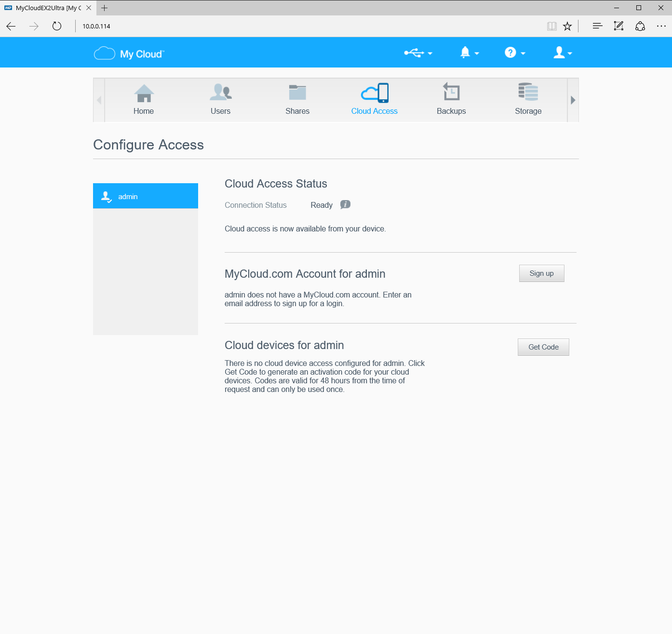The width and height of the screenshot is (672, 634).
Task: Add page to favorites with star icon
Action: [x=567, y=27]
